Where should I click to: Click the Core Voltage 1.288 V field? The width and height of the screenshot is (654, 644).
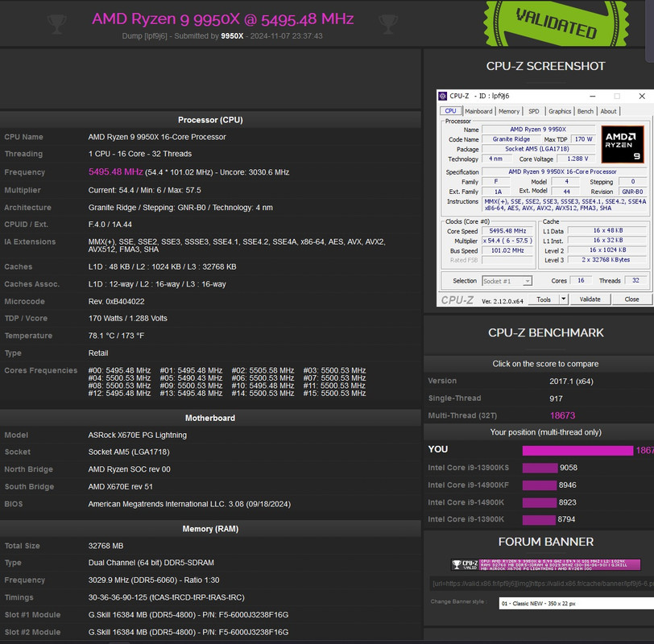577,159
